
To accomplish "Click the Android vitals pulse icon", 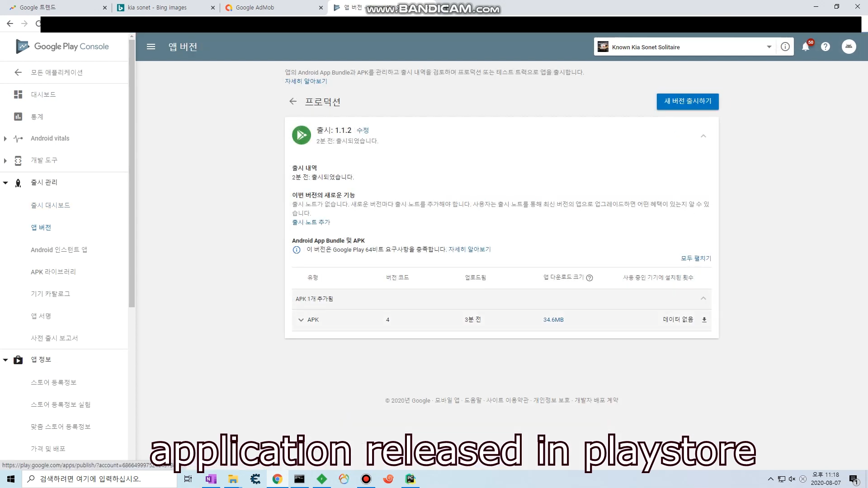I will [18, 139].
